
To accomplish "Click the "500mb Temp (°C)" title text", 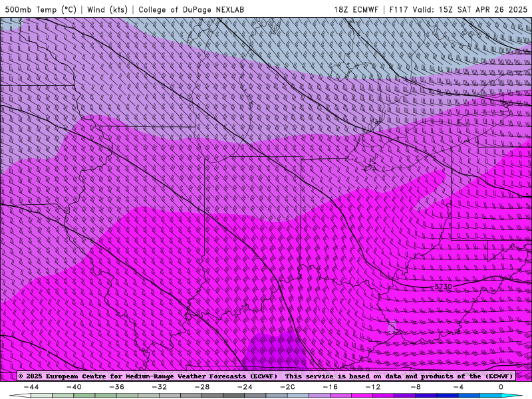I will click(41, 9).
